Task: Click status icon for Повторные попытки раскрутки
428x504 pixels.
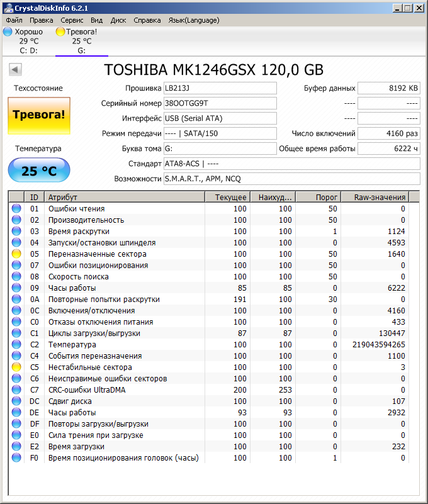Action: click(x=16, y=300)
